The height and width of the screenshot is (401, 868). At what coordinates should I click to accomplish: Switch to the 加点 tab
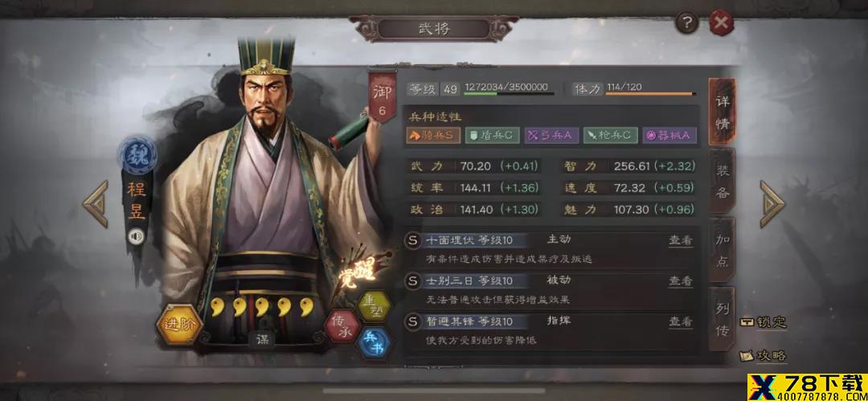pos(722,250)
